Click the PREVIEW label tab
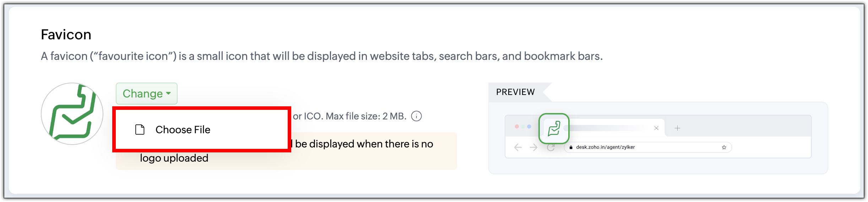The width and height of the screenshot is (868, 202). [515, 92]
